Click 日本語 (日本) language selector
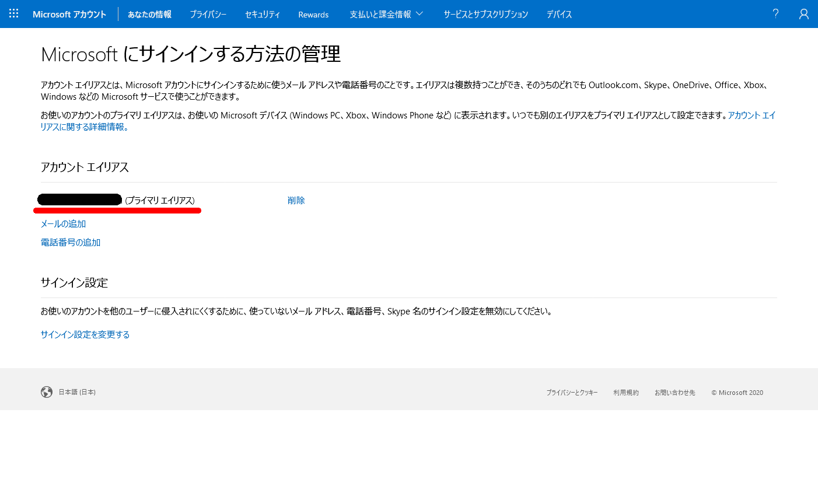Image resolution: width=818 pixels, height=504 pixels. click(x=77, y=392)
